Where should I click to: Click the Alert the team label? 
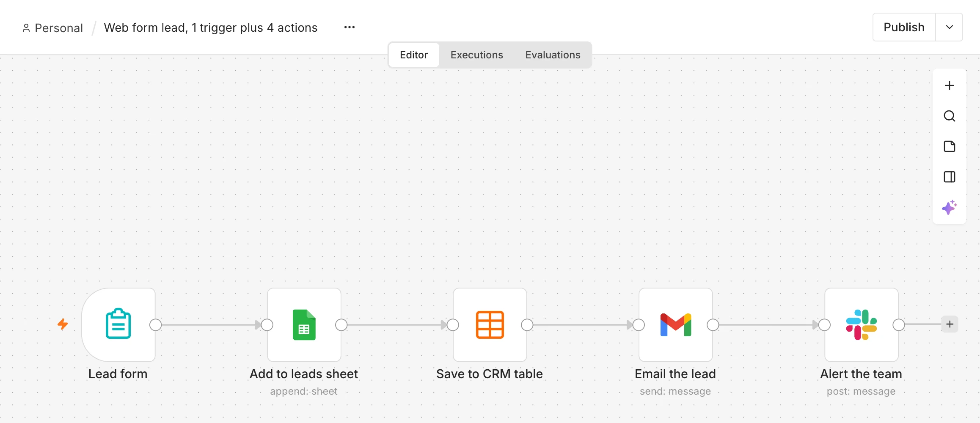861,374
